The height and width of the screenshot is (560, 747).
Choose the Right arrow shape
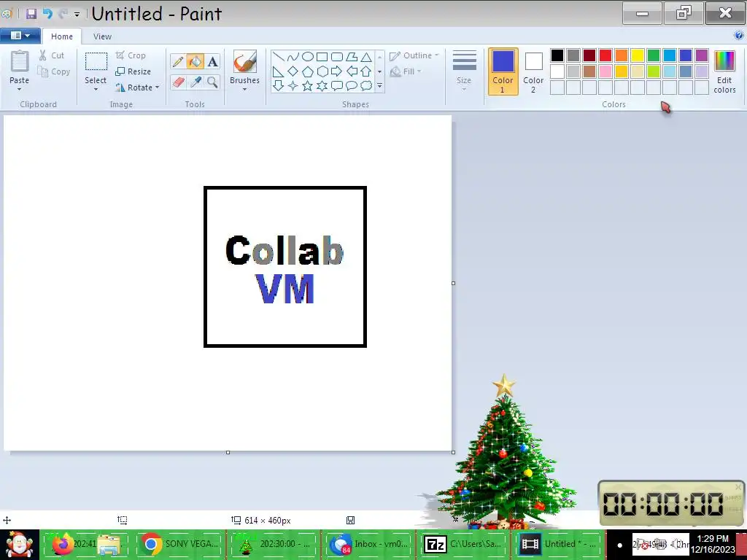(337, 71)
